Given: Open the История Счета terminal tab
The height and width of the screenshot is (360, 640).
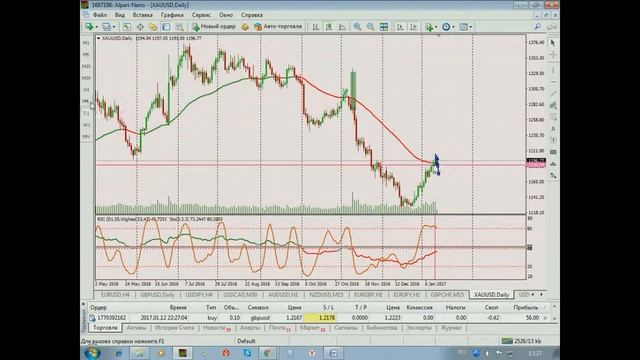Looking at the screenshot, I should click(174, 328).
